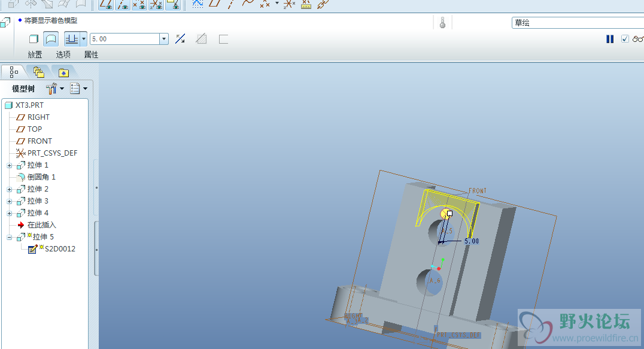Collapse the 拉伸 5 feature node

point(10,237)
